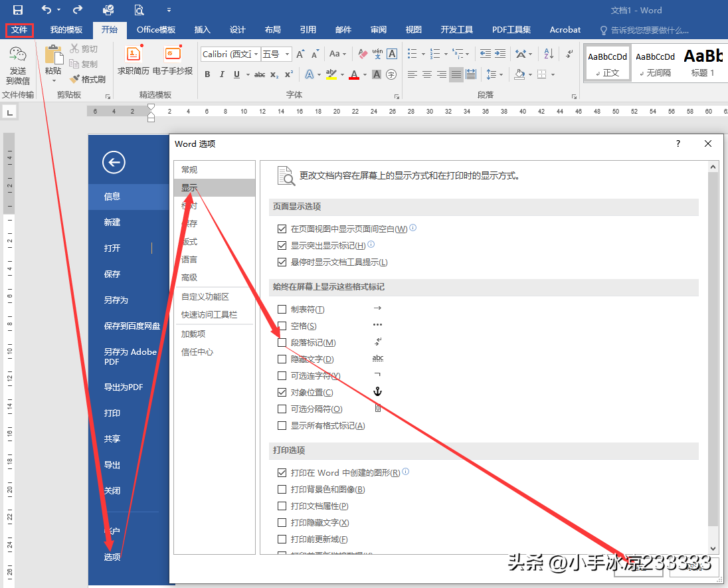
Task: Clear all formatting eraser icon
Action: pos(363,54)
